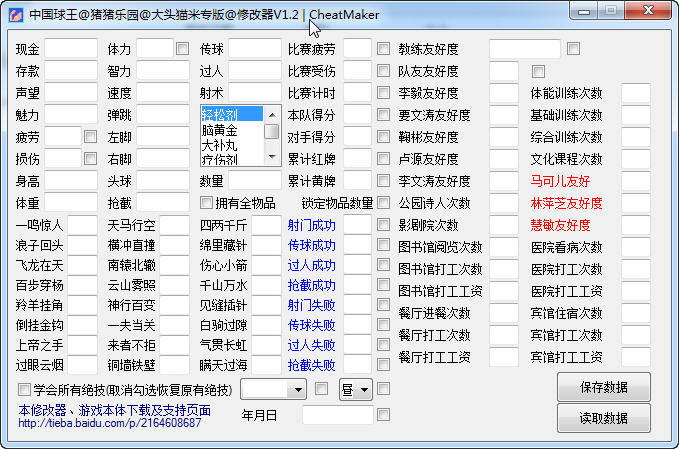The height and width of the screenshot is (449, 679).
Task: Open the 昼 time-of-day dropdown
Action: point(356,390)
